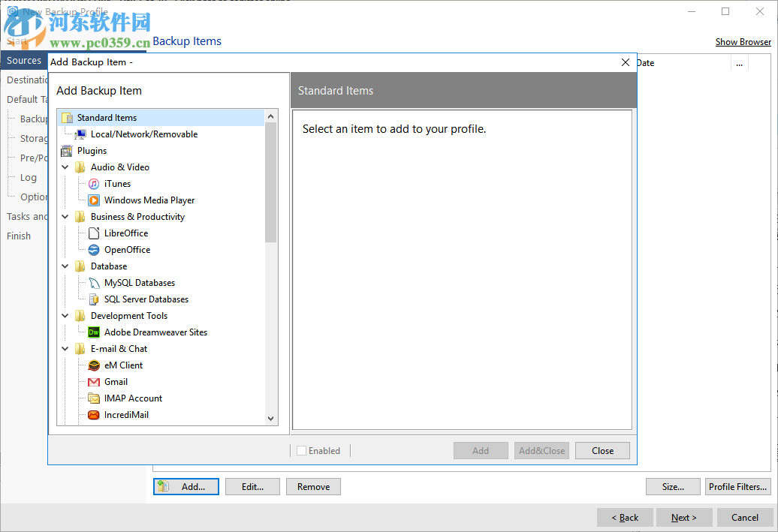Select Local/Network/Removable tree row
Viewport: 778px width, 532px height.
(144, 134)
